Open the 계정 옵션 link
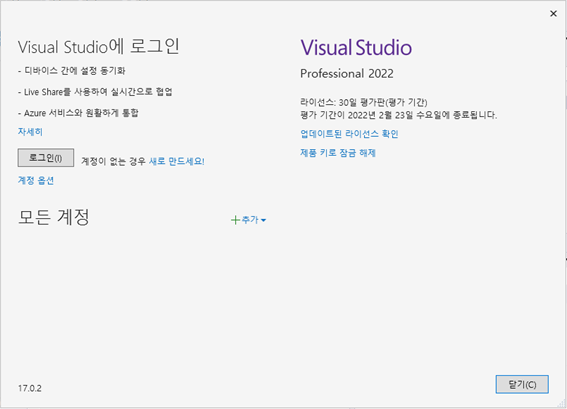Image resolution: width=567 pixels, height=409 pixels. tap(36, 180)
